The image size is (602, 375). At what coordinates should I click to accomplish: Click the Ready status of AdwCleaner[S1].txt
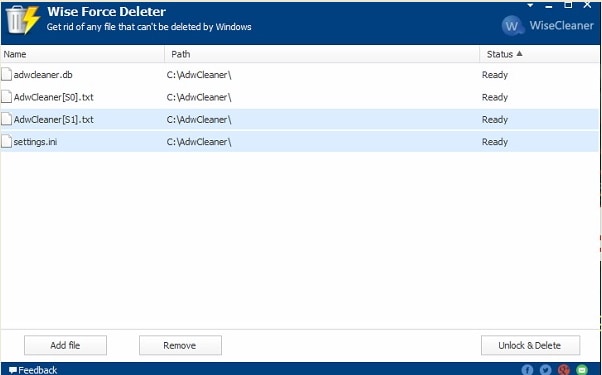pyautogui.click(x=495, y=119)
